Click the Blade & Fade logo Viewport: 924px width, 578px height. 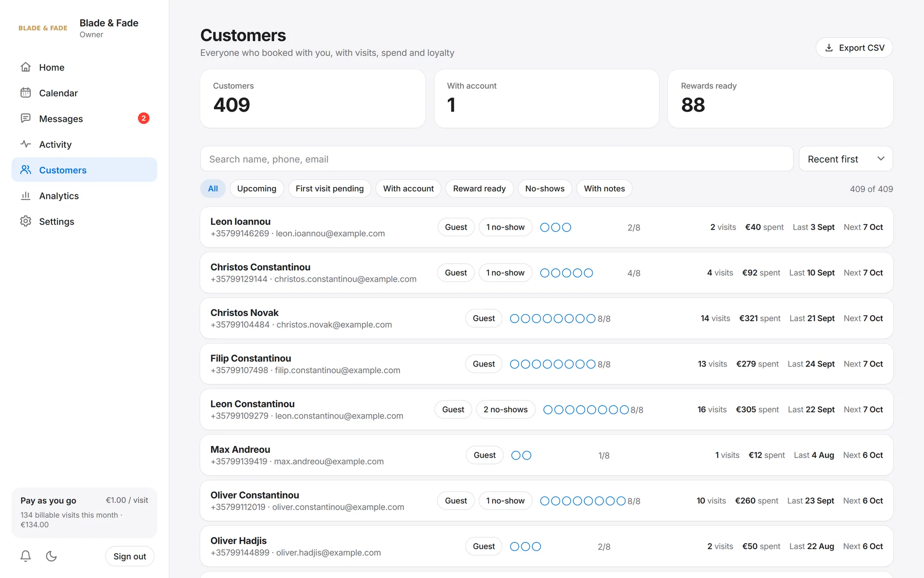[x=43, y=28]
